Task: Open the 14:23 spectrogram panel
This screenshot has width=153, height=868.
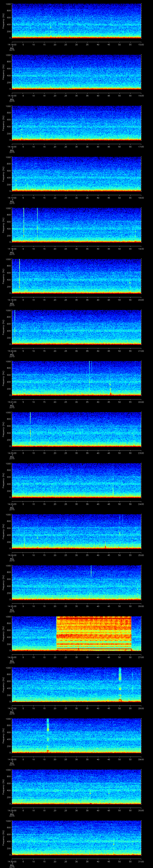Action: [x=76, y=481]
